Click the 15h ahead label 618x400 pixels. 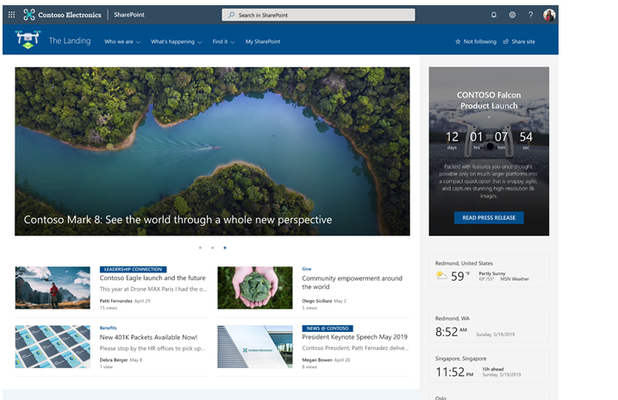coord(493,369)
